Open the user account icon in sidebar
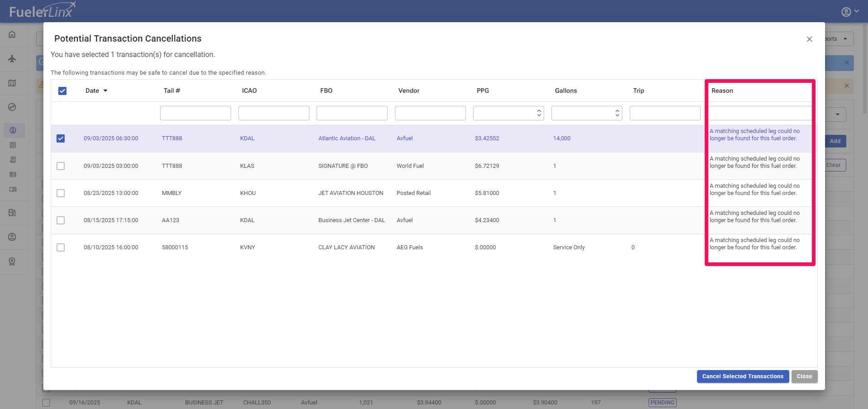This screenshot has width=868, height=409. (12, 237)
